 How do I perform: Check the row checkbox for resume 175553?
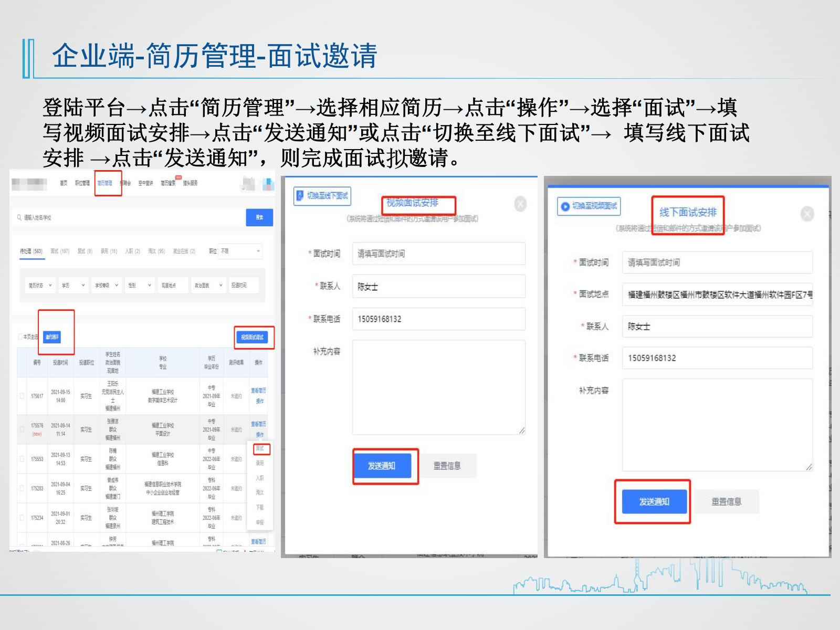[22, 459]
